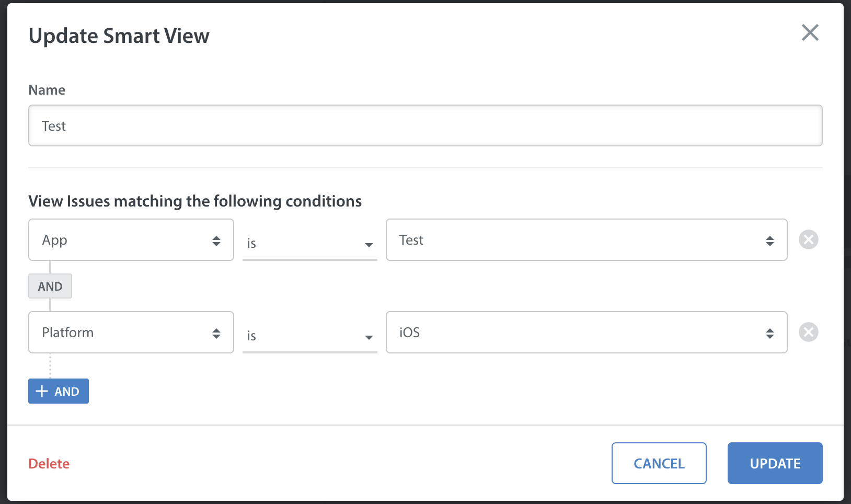Click the plus icon beside AND

[42, 391]
